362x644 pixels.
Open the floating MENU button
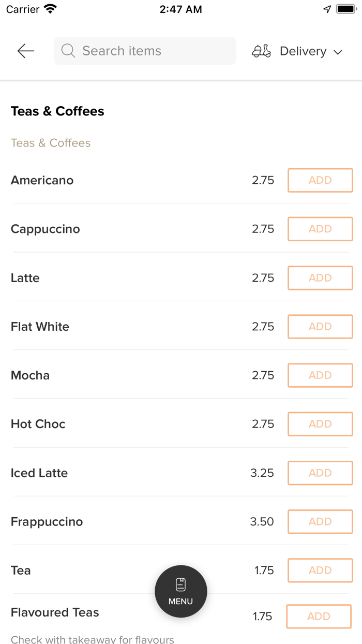181,591
